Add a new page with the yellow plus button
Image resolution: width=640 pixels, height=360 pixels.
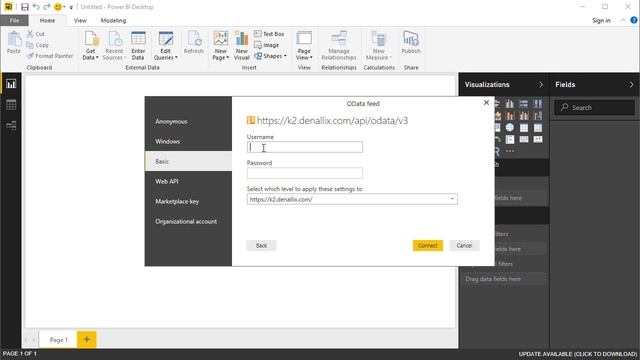(x=87, y=340)
